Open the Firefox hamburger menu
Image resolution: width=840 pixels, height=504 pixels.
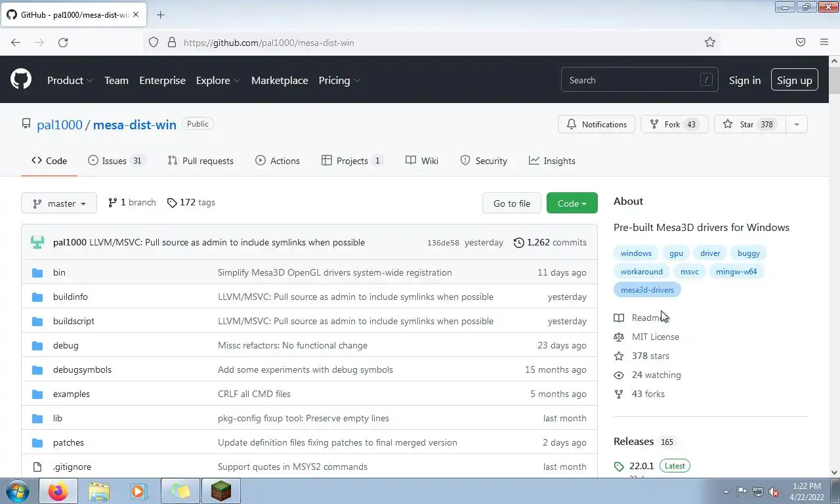click(824, 42)
